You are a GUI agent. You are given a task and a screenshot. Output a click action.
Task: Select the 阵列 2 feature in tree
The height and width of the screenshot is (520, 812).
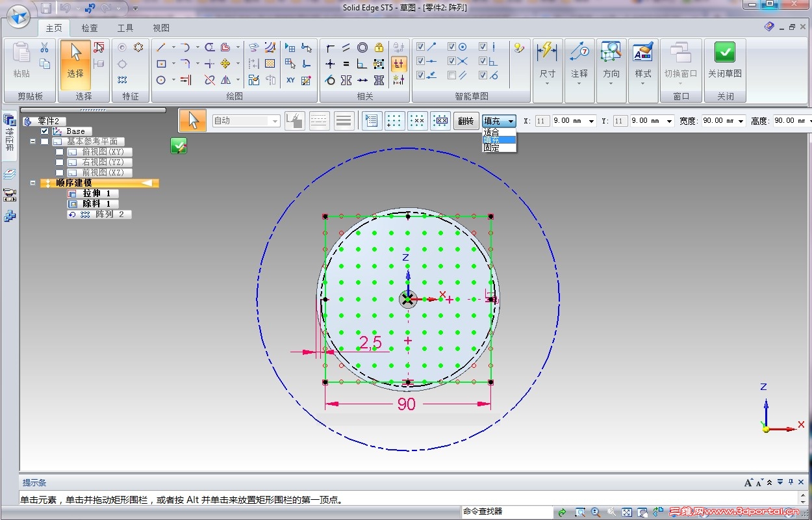click(x=99, y=214)
